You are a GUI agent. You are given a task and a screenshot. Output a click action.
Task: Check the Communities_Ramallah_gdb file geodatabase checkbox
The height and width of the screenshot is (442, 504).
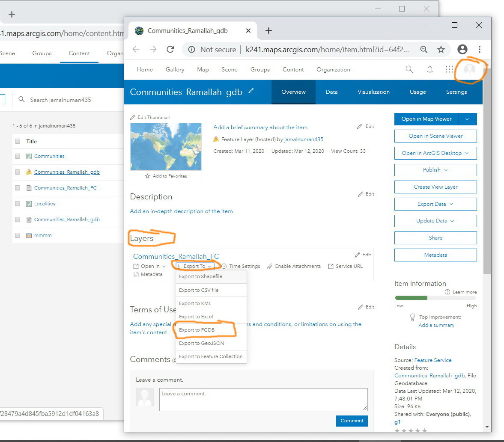[18, 220]
